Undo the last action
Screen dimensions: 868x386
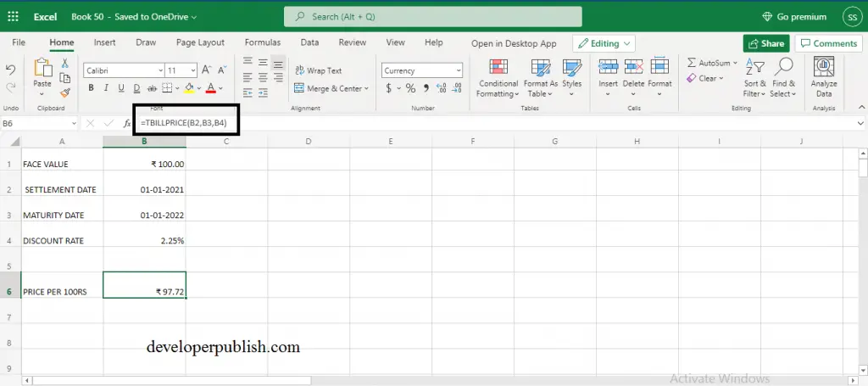pyautogui.click(x=10, y=70)
